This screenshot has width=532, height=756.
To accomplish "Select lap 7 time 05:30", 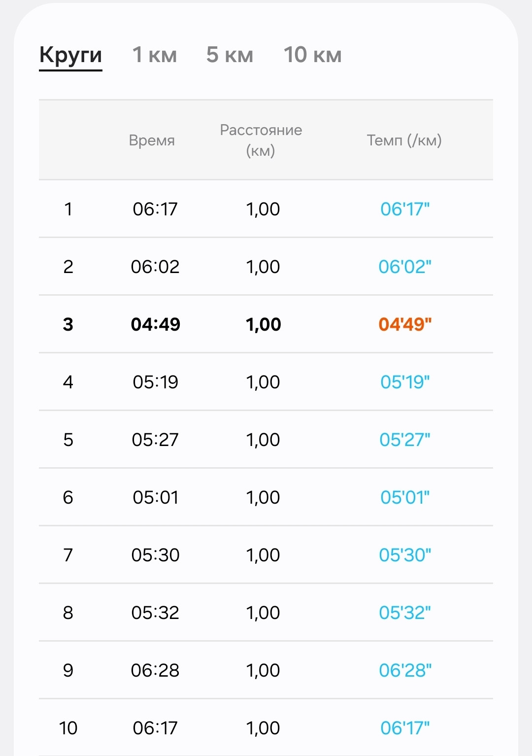I will [x=155, y=555].
